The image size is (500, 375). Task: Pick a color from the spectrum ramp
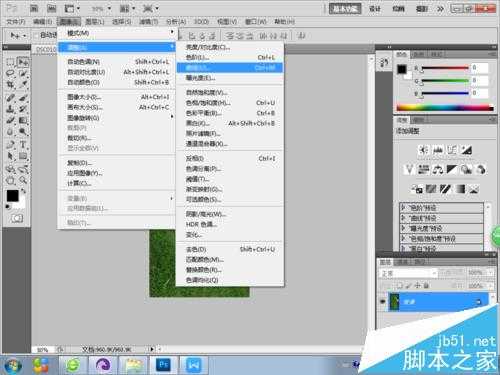pyautogui.click(x=445, y=108)
